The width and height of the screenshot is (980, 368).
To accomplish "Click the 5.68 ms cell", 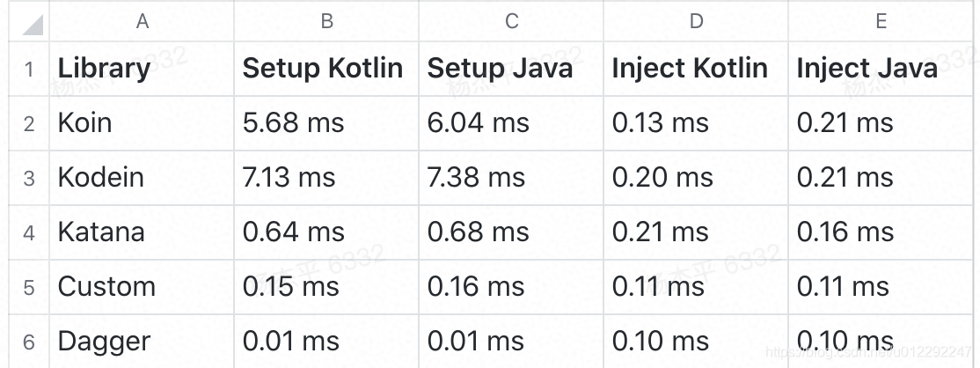I will tap(326, 123).
